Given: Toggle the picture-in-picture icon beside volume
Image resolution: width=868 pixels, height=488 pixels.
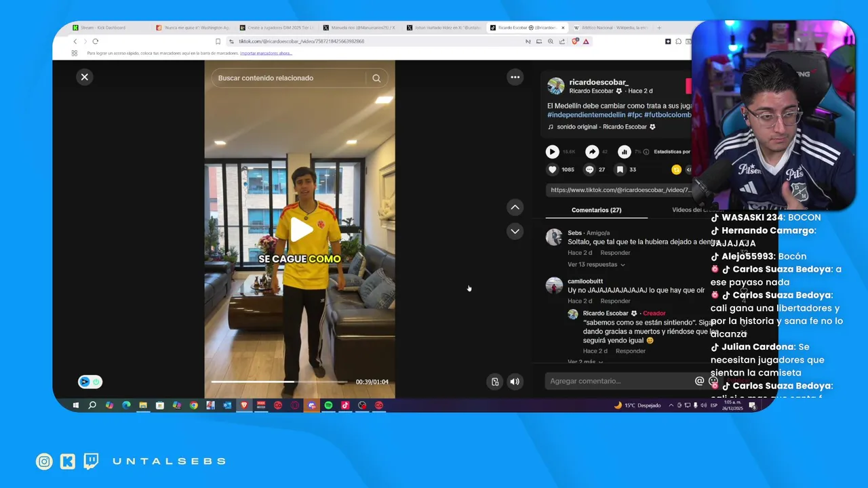Looking at the screenshot, I should click(495, 382).
